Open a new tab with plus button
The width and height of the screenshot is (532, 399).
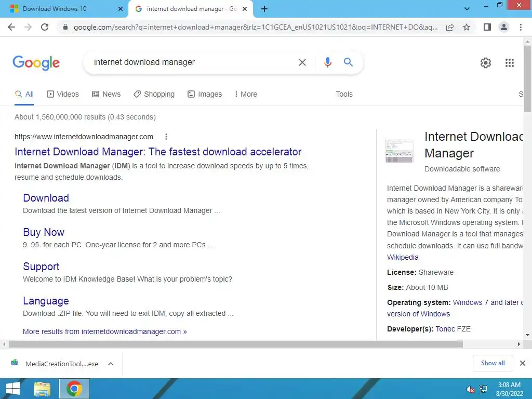pyautogui.click(x=264, y=9)
